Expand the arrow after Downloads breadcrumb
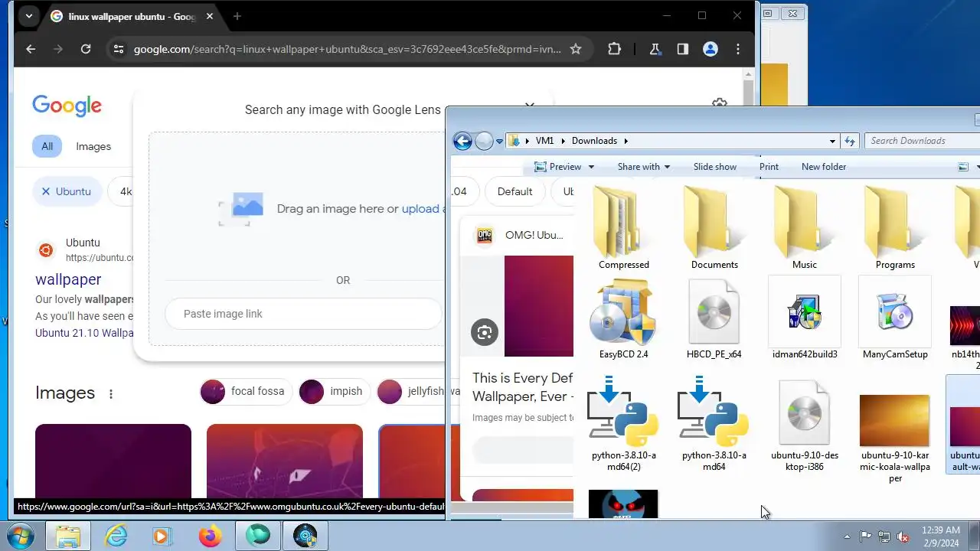Screen dimensions: 980x551 click(626, 141)
